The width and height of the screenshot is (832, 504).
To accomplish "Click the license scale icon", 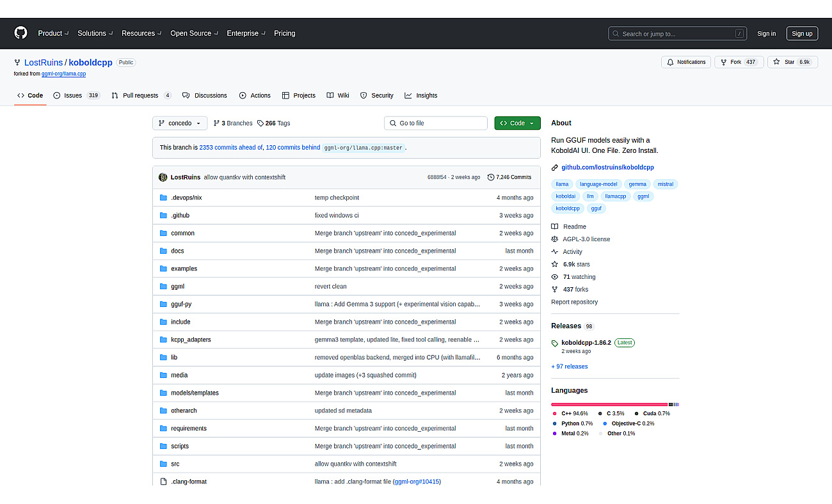I will (555, 239).
